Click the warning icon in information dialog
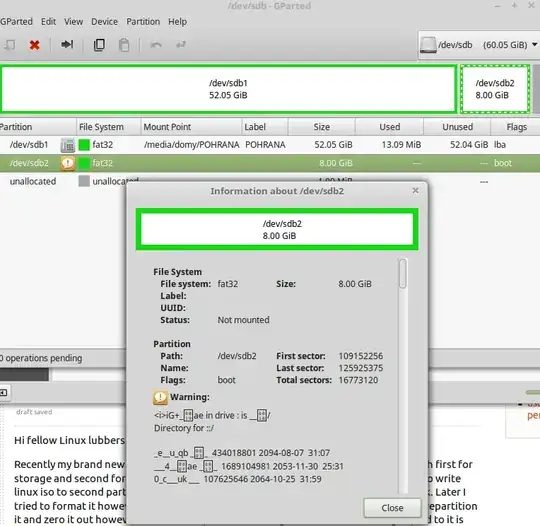Viewport: 540px width, 526px height. 160,397
